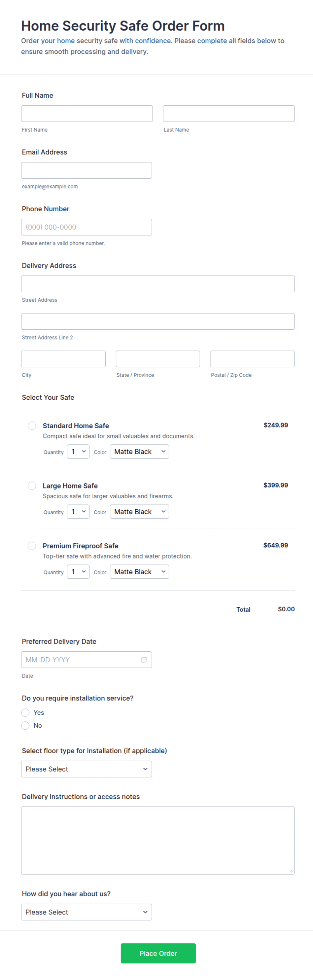This screenshot has height=980, width=313.
Task: Click the Last Name input field
Action: pyautogui.click(x=229, y=114)
